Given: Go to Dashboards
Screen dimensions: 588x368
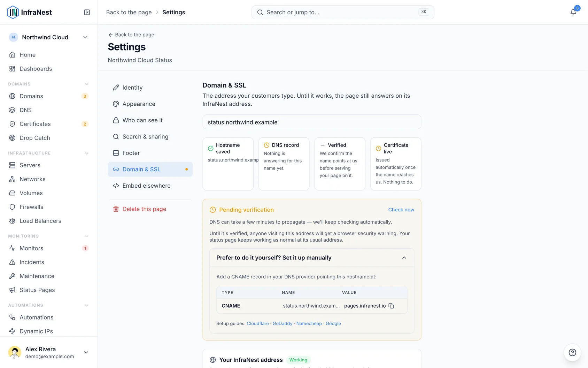Looking at the screenshot, I should tap(49, 69).
